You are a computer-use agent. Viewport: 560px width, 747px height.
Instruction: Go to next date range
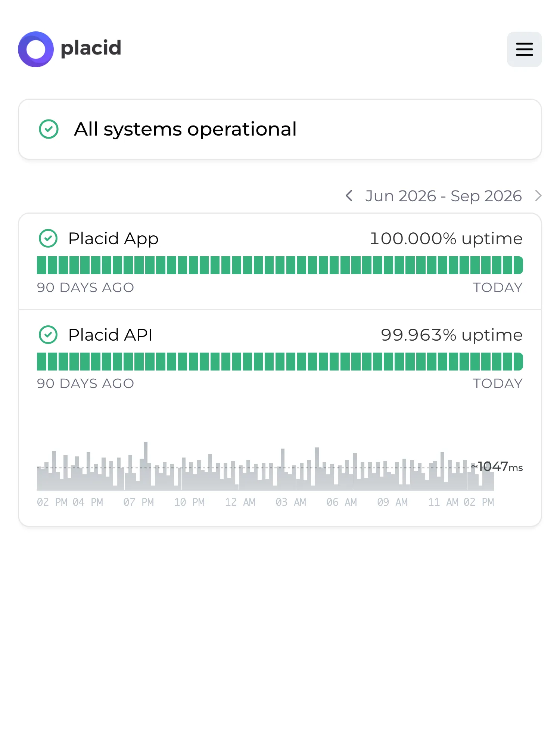[538, 196]
